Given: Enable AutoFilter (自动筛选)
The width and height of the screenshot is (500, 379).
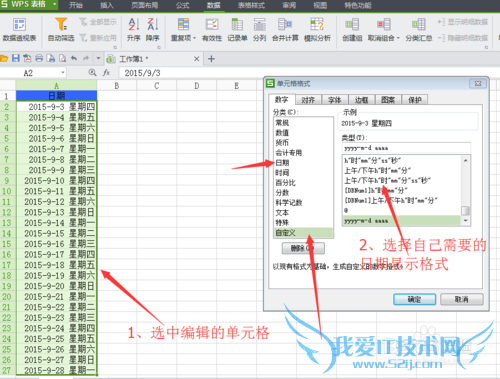Looking at the screenshot, I should pyautogui.click(x=61, y=30).
